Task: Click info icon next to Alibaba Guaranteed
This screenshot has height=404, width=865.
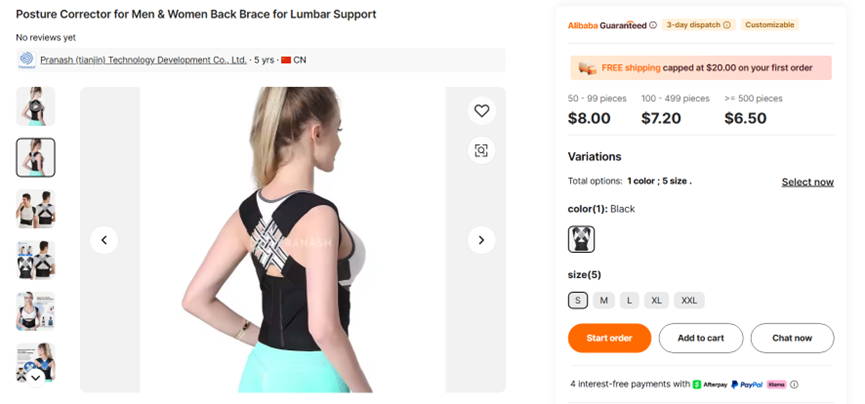Action: tap(653, 25)
